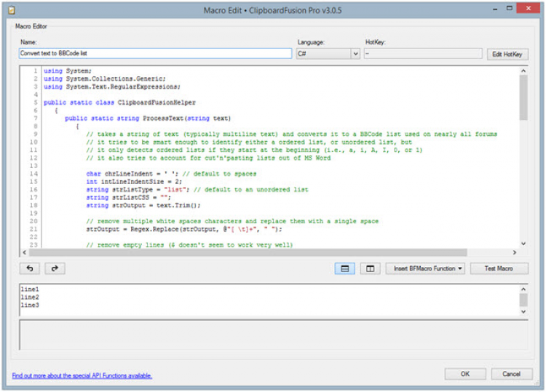The image size is (546, 392).
Task: Click test input pane scroll up arrow
Action: tap(523, 289)
